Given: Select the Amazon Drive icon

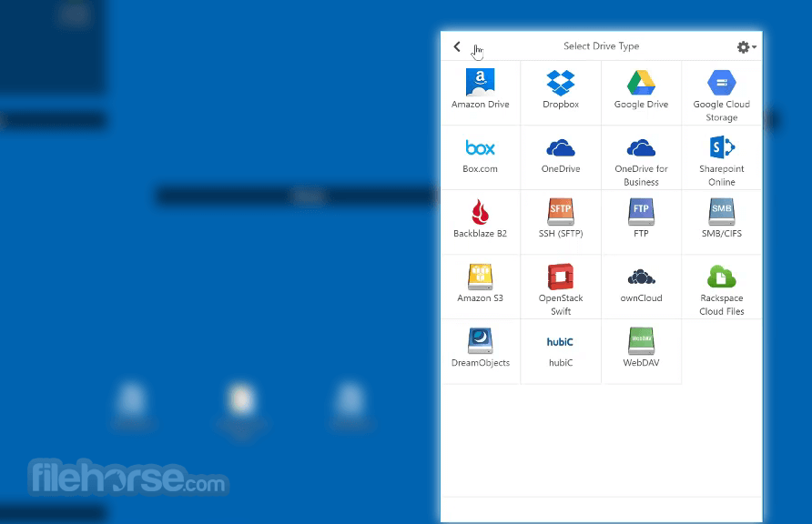Looking at the screenshot, I should pyautogui.click(x=480, y=82).
